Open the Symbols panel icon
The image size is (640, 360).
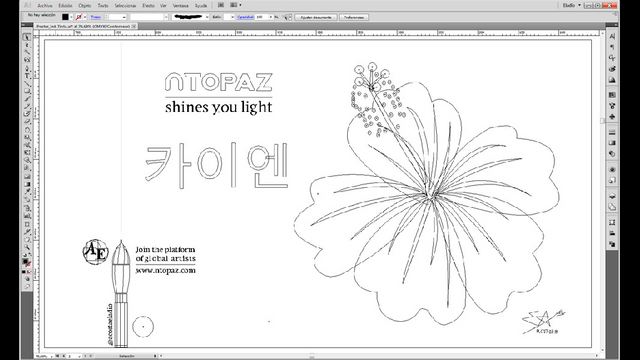click(612, 117)
